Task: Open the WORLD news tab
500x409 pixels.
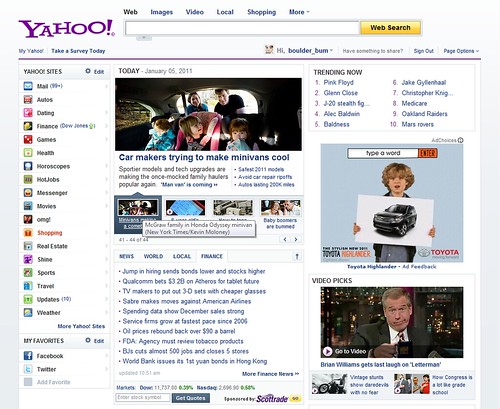Action: [153, 256]
